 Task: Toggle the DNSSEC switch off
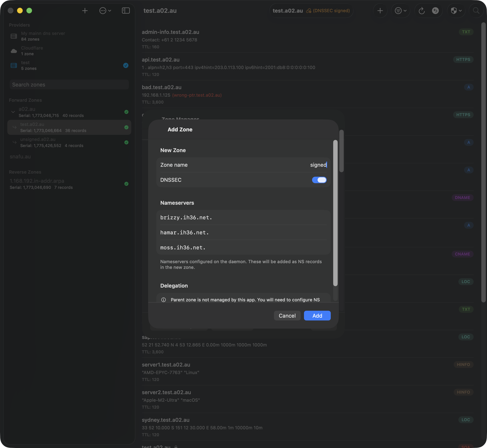tap(319, 180)
